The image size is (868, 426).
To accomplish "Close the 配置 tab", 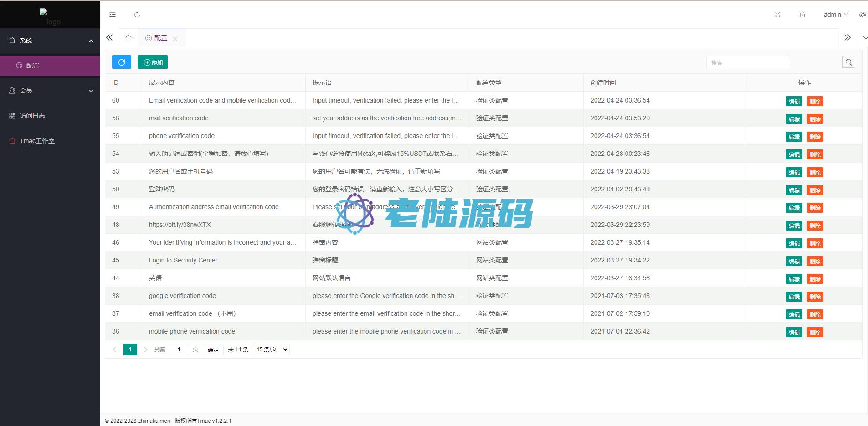I will pyautogui.click(x=175, y=39).
